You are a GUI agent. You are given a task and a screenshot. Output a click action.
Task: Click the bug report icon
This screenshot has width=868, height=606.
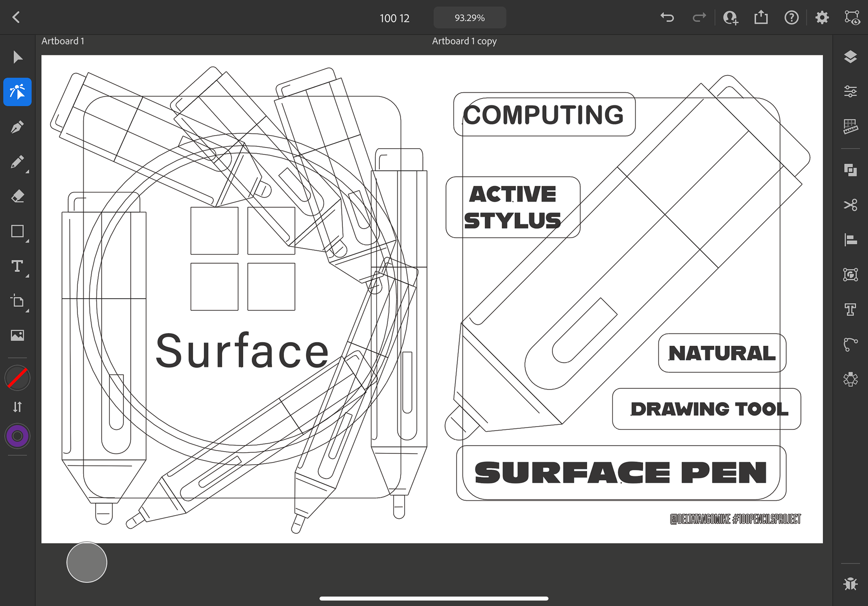850,584
